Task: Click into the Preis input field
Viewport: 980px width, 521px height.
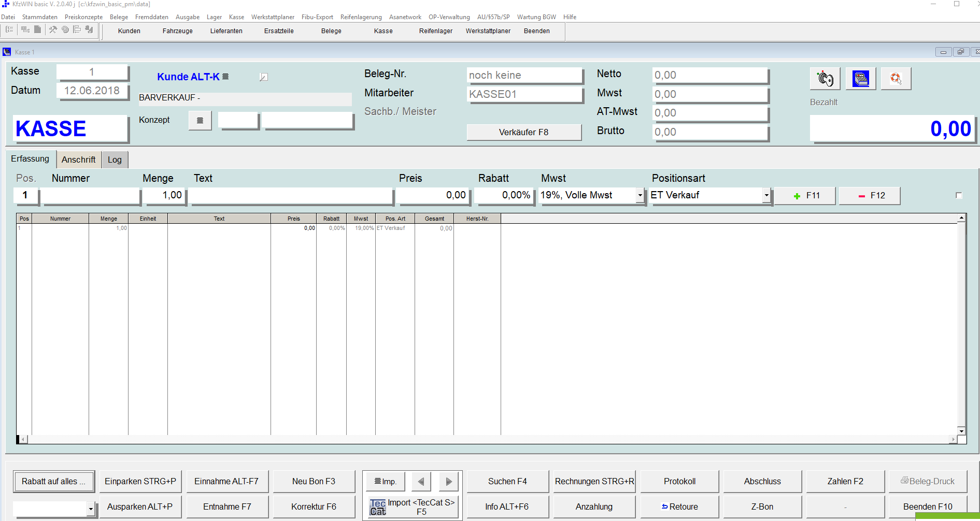Action: [x=433, y=195]
